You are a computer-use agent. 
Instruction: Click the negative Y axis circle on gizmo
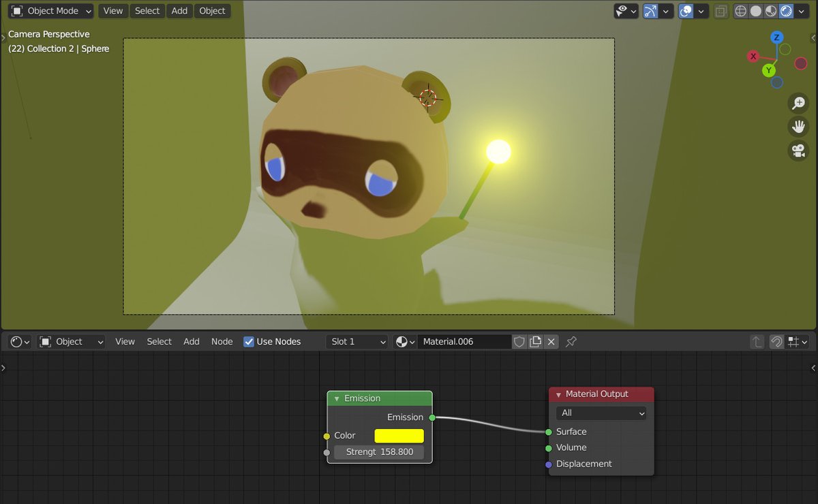coord(785,49)
